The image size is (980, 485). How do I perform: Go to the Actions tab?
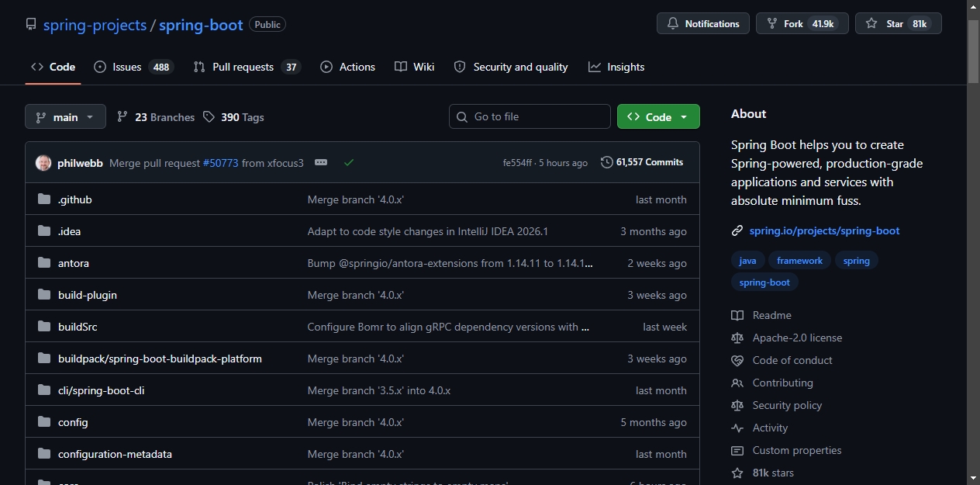pyautogui.click(x=347, y=67)
